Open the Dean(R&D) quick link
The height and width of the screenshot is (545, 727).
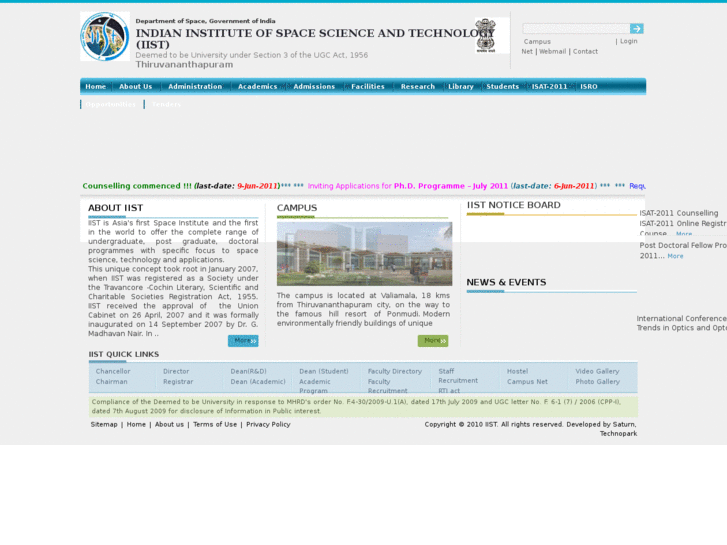249,372
